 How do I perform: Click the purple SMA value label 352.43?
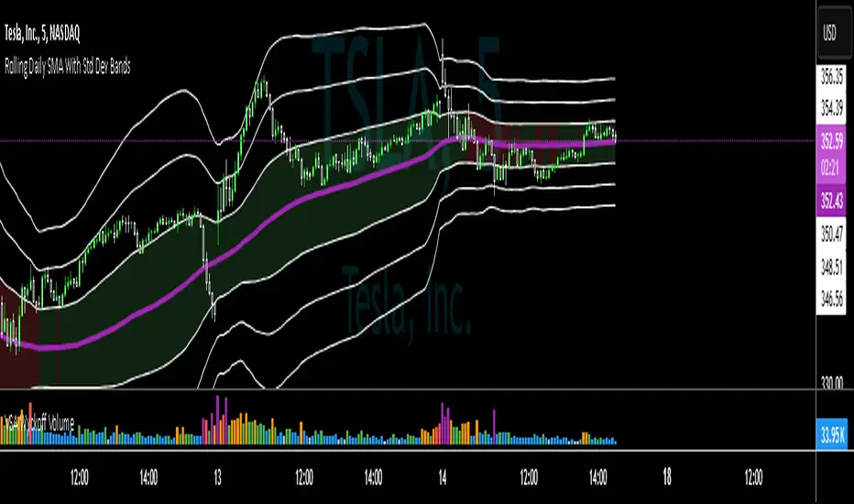pos(832,201)
